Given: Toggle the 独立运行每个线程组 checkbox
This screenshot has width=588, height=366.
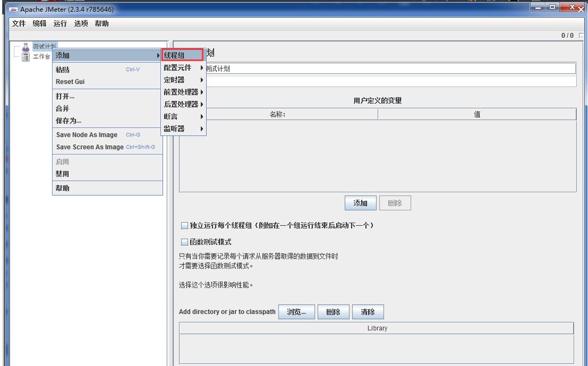Looking at the screenshot, I should [184, 226].
